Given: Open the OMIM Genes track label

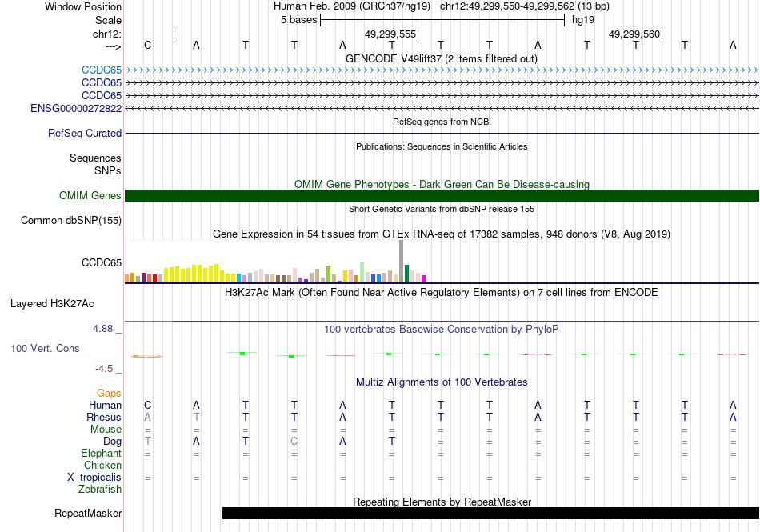Looking at the screenshot, I should coord(90,196).
